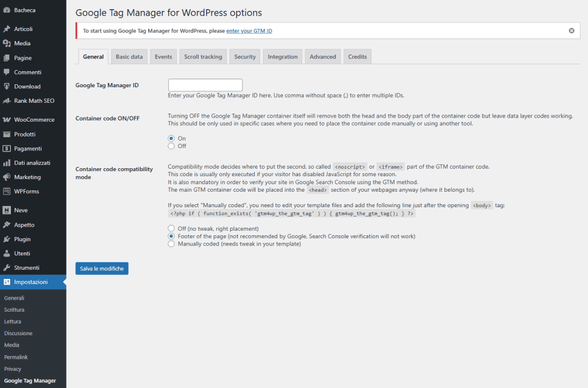Expand the Utenti menu
Screen dimensions: 588x388
[x=18, y=253]
